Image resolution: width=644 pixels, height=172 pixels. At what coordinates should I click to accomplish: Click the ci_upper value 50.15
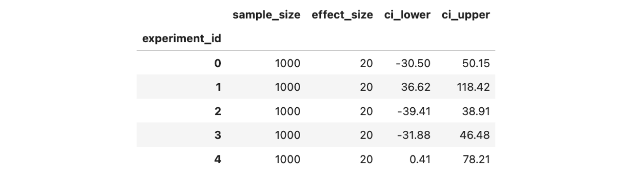click(476, 63)
